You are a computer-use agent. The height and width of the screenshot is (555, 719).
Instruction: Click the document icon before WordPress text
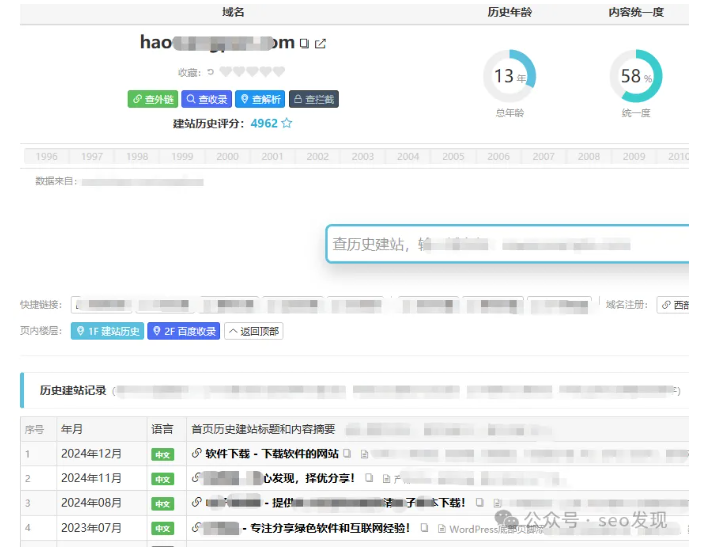[x=442, y=529]
